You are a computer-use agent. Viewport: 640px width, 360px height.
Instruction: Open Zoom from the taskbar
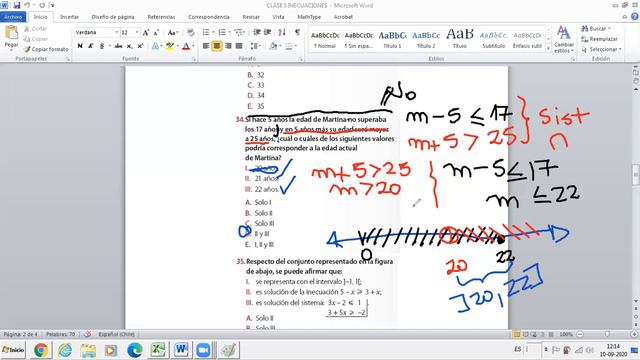tap(203, 350)
